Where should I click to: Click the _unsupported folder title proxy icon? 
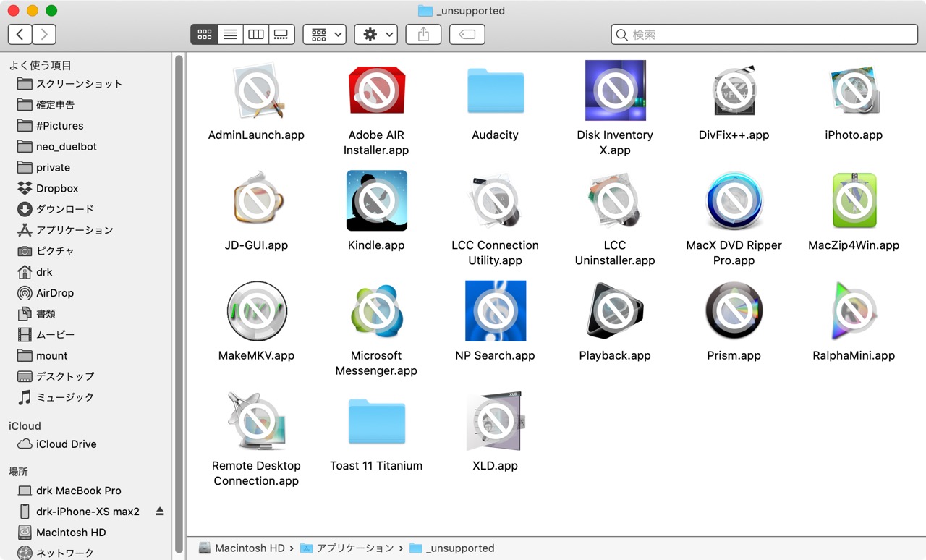(425, 11)
